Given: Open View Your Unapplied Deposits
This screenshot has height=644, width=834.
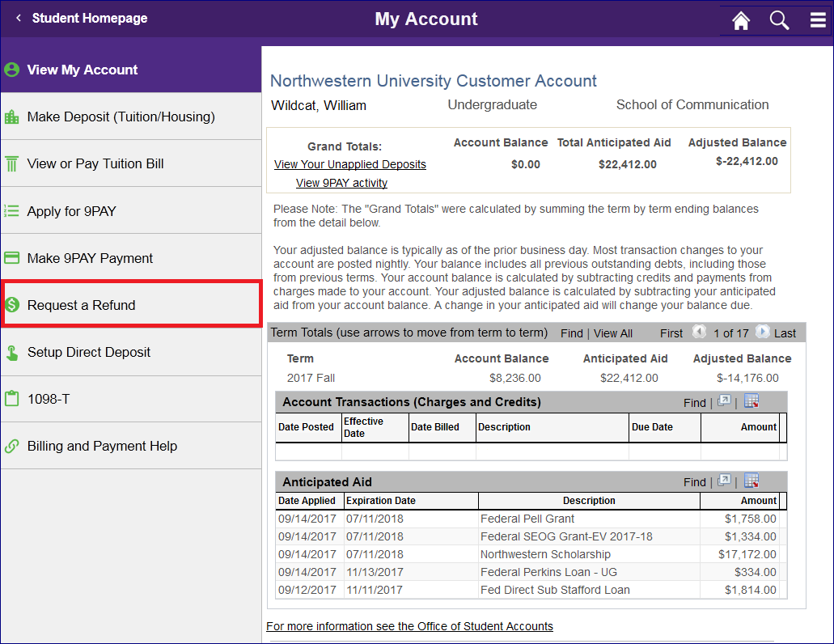Looking at the screenshot, I should [349, 164].
